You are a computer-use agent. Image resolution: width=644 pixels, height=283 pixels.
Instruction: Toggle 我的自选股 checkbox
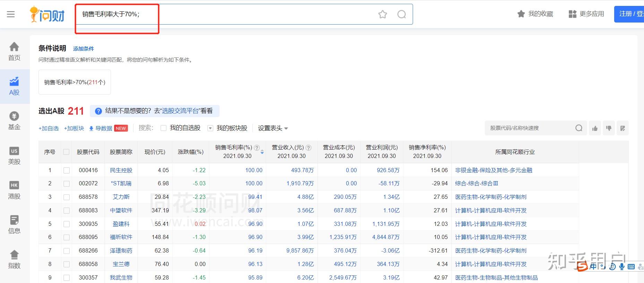click(x=164, y=128)
